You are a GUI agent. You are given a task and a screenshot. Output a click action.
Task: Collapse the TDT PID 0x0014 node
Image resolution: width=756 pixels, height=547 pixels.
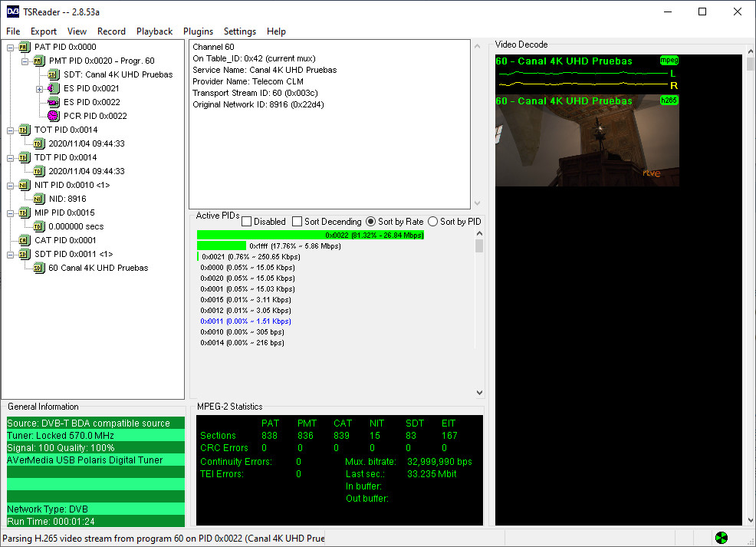10,158
